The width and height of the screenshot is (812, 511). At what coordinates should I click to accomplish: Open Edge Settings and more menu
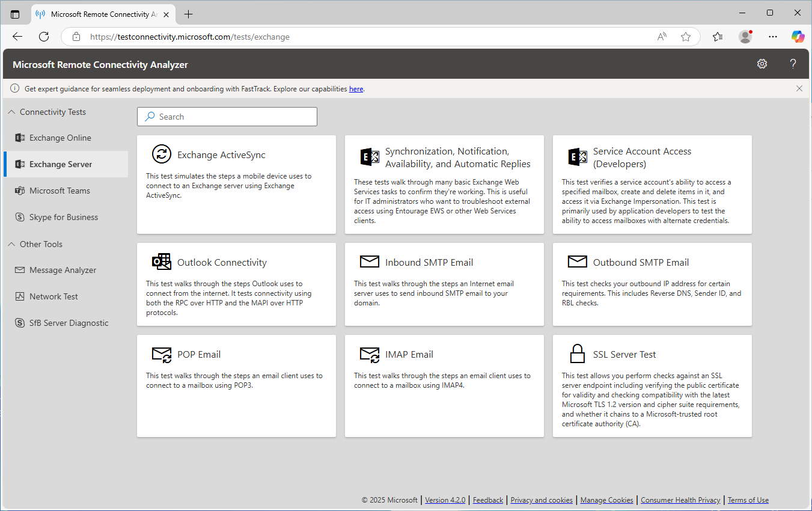(773, 37)
